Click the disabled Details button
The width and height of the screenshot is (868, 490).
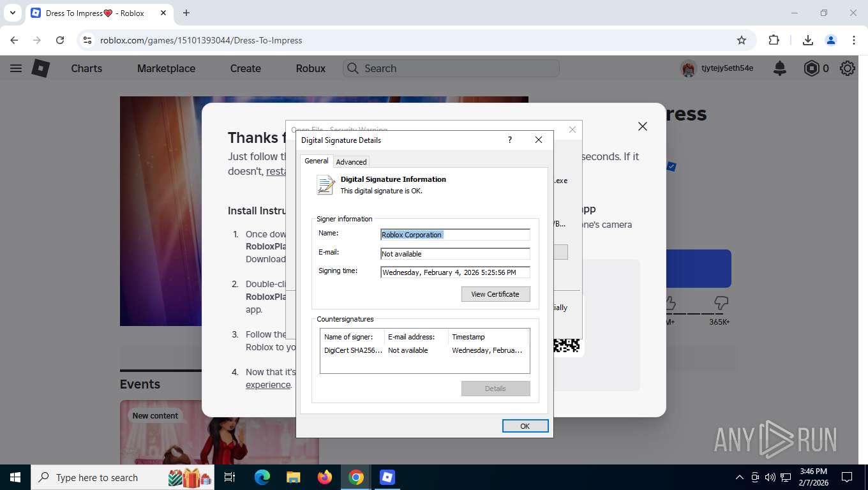[495, 389]
